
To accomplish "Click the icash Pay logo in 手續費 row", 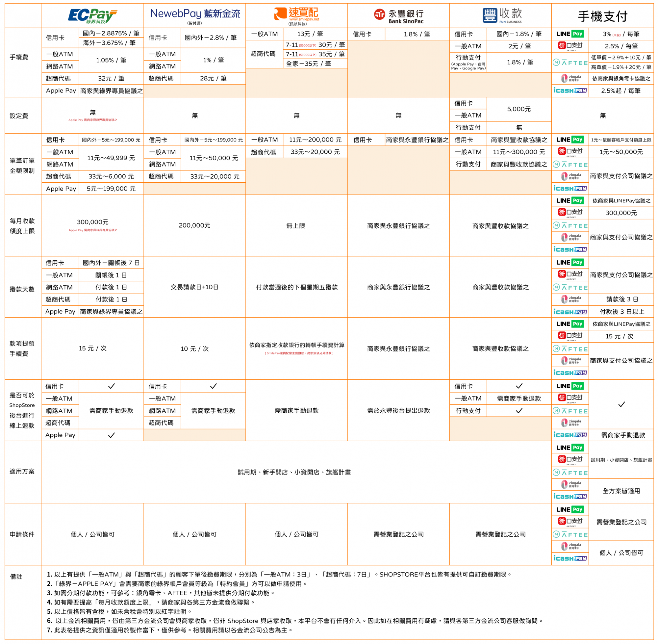I will [x=570, y=90].
